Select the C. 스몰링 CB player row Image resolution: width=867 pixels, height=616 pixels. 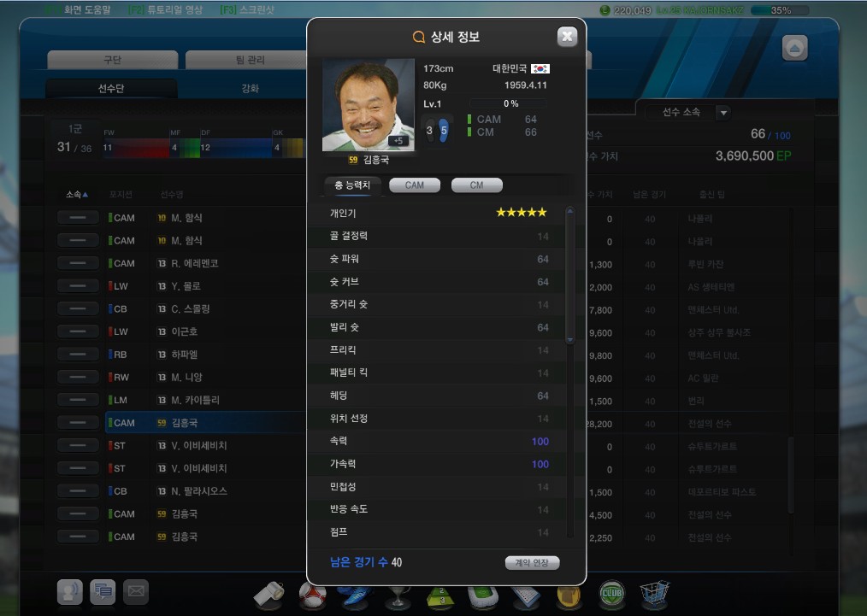click(x=206, y=308)
